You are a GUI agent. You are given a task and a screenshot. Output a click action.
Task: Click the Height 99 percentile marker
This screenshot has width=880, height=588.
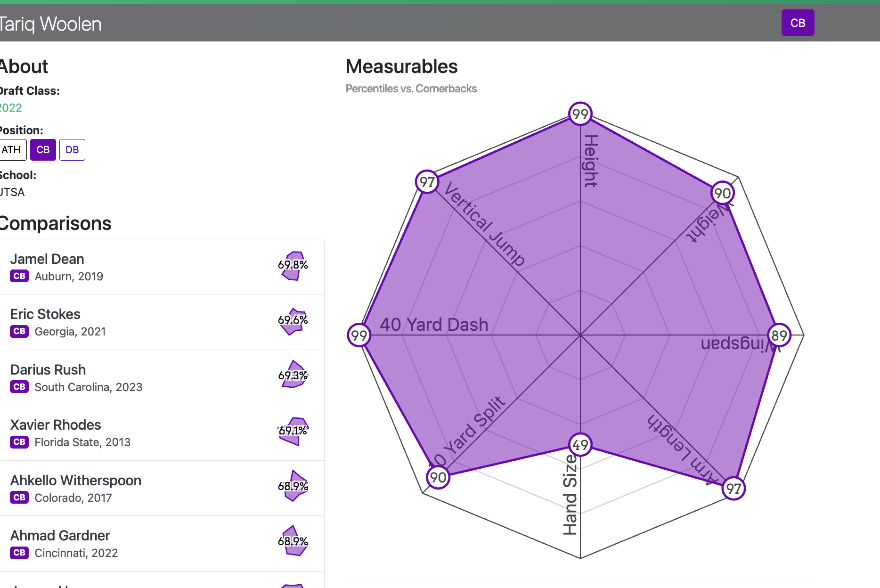(580, 114)
